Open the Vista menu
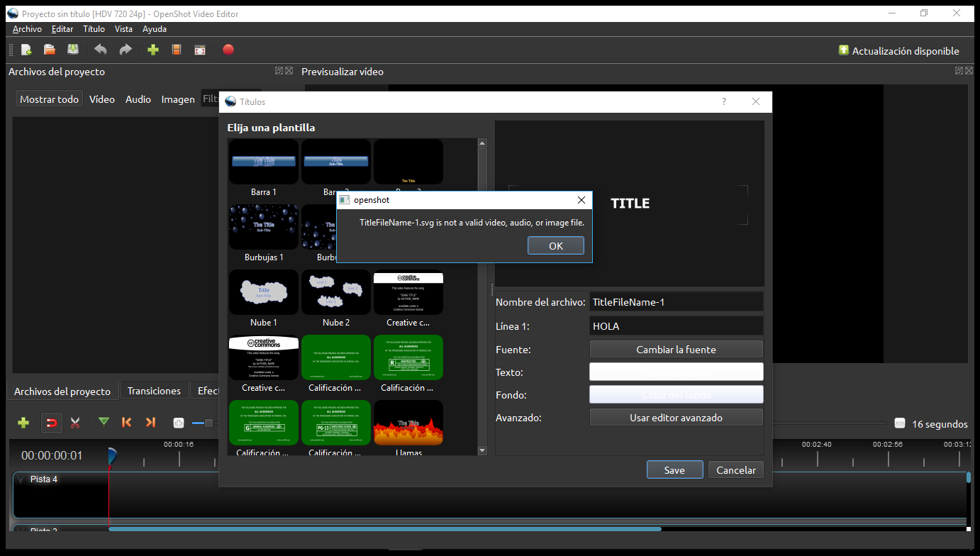Image resolution: width=980 pixels, height=556 pixels. click(123, 29)
